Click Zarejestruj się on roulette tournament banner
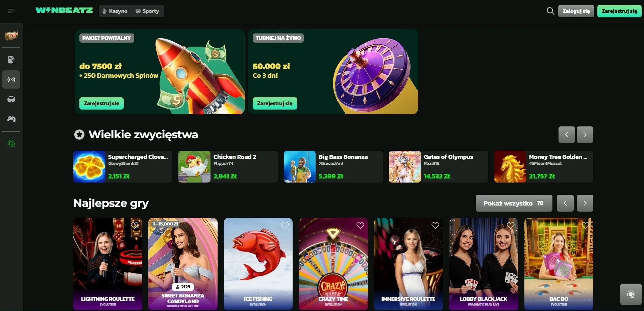Viewport: 644px width, 311px height. pos(275,103)
